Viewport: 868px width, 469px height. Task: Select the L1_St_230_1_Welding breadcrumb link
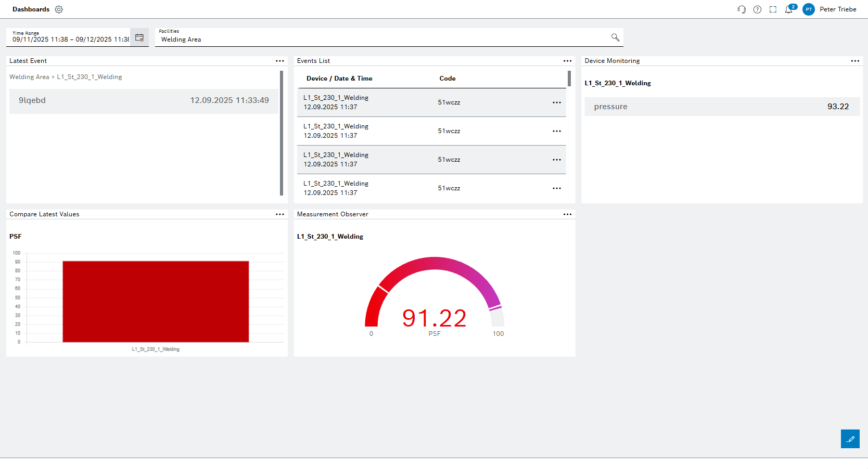pyautogui.click(x=90, y=76)
